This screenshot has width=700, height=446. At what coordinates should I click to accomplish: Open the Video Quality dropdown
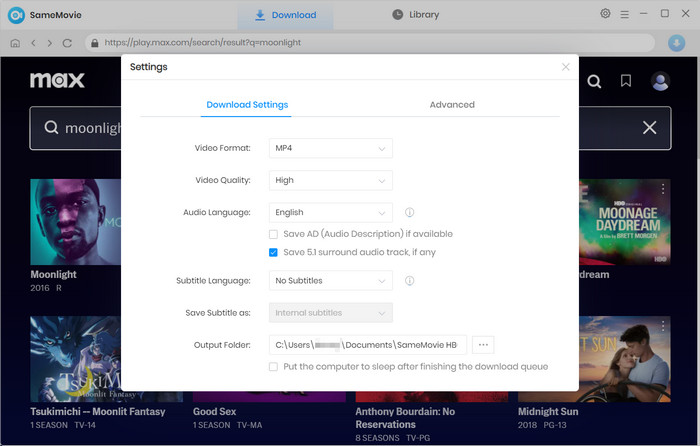(x=331, y=180)
